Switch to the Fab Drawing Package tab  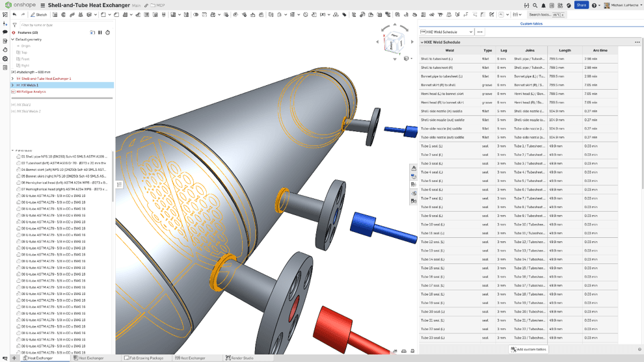[146, 358]
